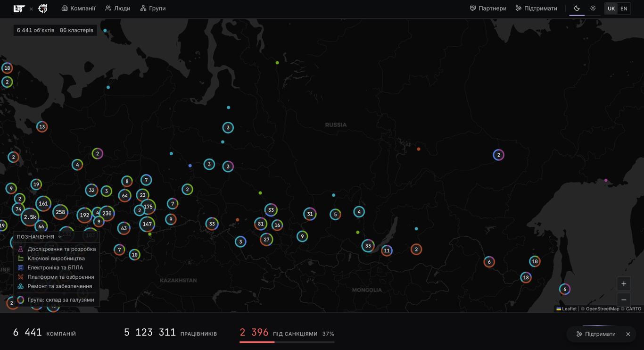The width and height of the screenshot is (644, 350).
Task: Select the cluster marker labeled 23
Action: pos(142,195)
